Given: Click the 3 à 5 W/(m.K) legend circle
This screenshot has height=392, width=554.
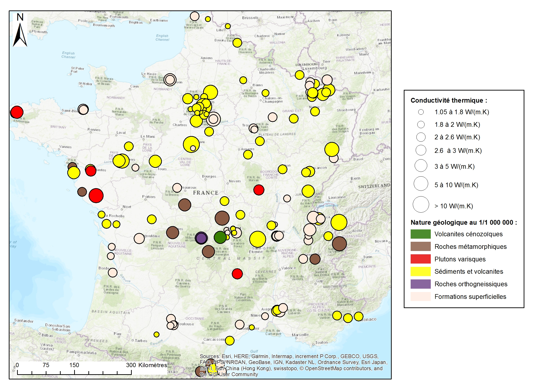Looking at the screenshot, I should (x=421, y=166).
